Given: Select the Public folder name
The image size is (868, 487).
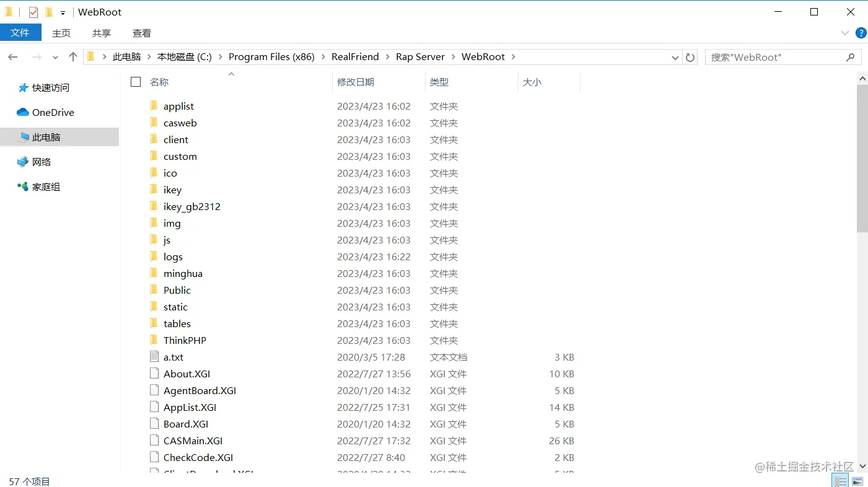Looking at the screenshot, I should pos(177,290).
